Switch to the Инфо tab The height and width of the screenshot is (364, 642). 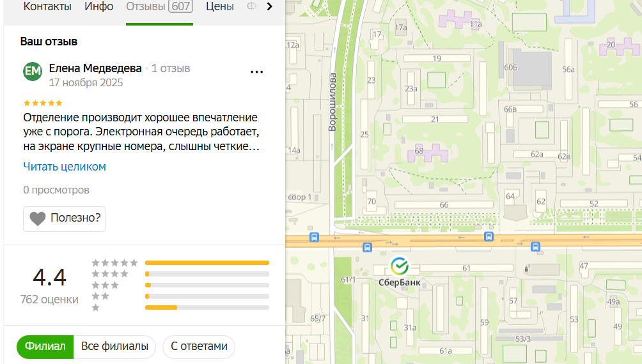(98, 6)
